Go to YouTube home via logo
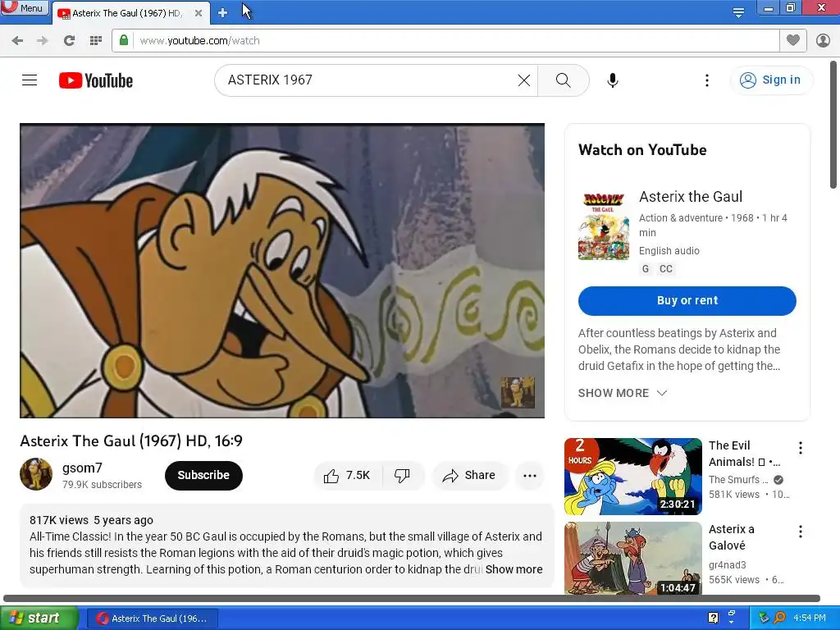 [96, 80]
